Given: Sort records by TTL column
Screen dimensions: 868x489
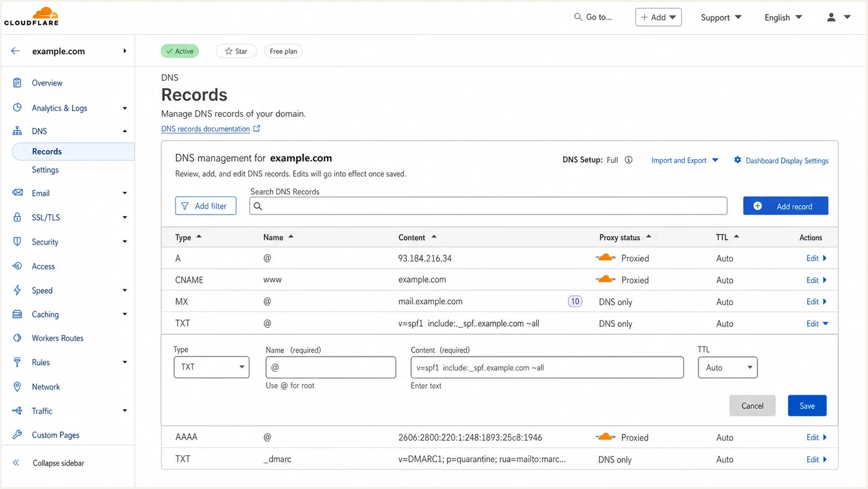Looking at the screenshot, I should [727, 237].
